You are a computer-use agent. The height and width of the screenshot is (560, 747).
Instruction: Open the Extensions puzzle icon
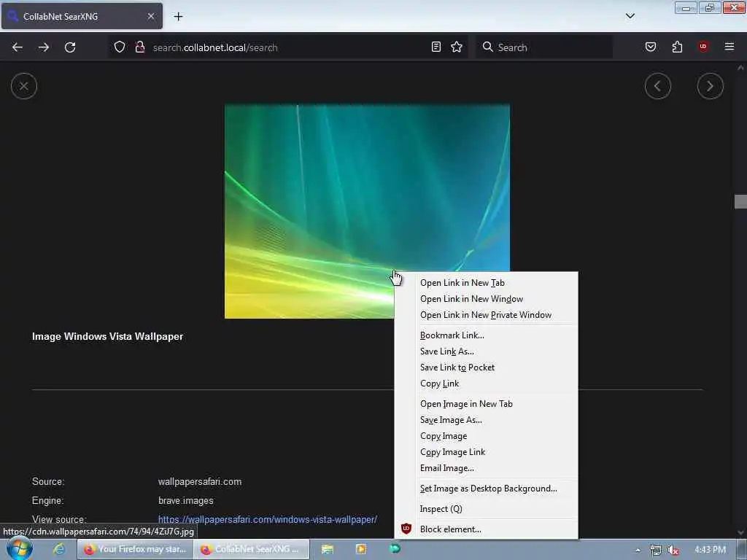pyautogui.click(x=677, y=47)
